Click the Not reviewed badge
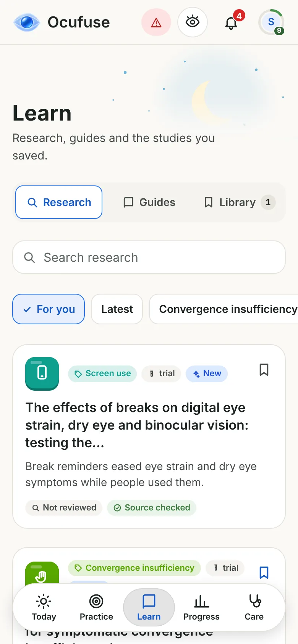 (x=64, y=508)
